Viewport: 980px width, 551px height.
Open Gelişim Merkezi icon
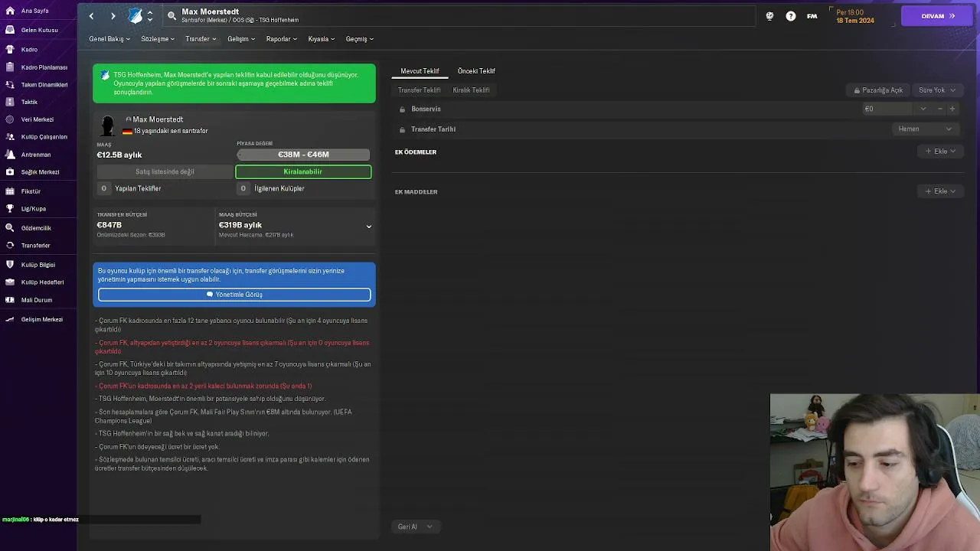point(10,319)
